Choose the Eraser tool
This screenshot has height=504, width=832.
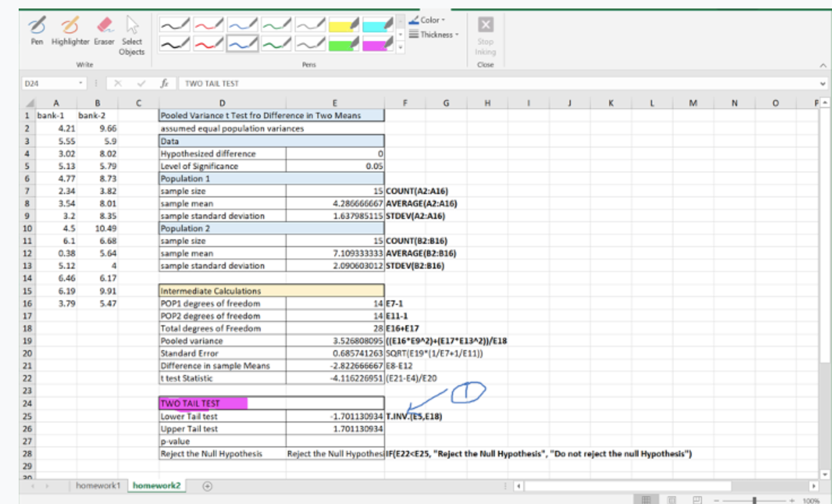coord(104,31)
